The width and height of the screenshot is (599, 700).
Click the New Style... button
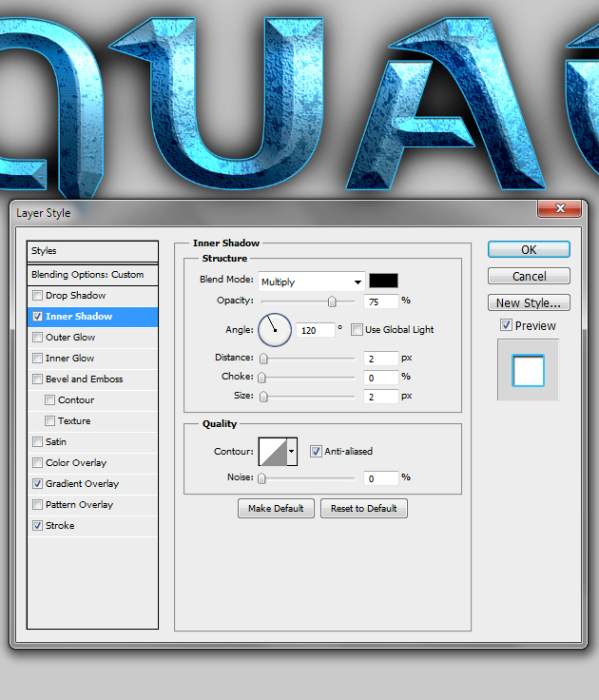[x=529, y=303]
